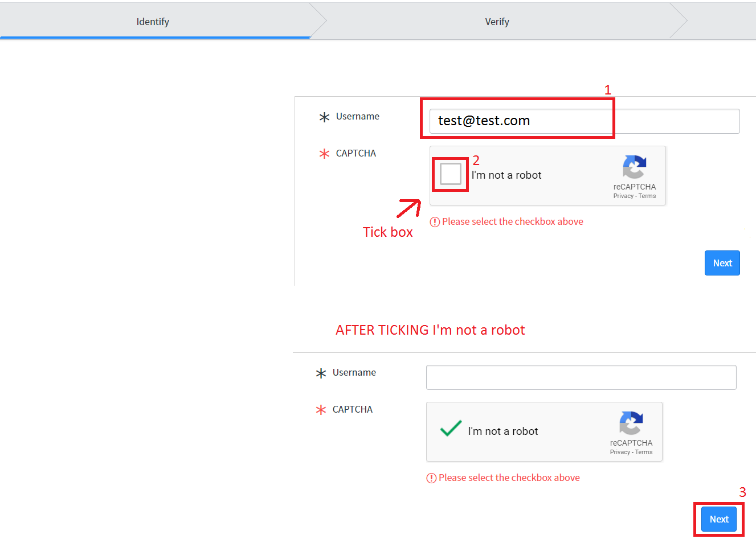Screen dimensions: 756x543
Task: Click the lower reCAPTCHA logo icon
Action: (x=631, y=423)
